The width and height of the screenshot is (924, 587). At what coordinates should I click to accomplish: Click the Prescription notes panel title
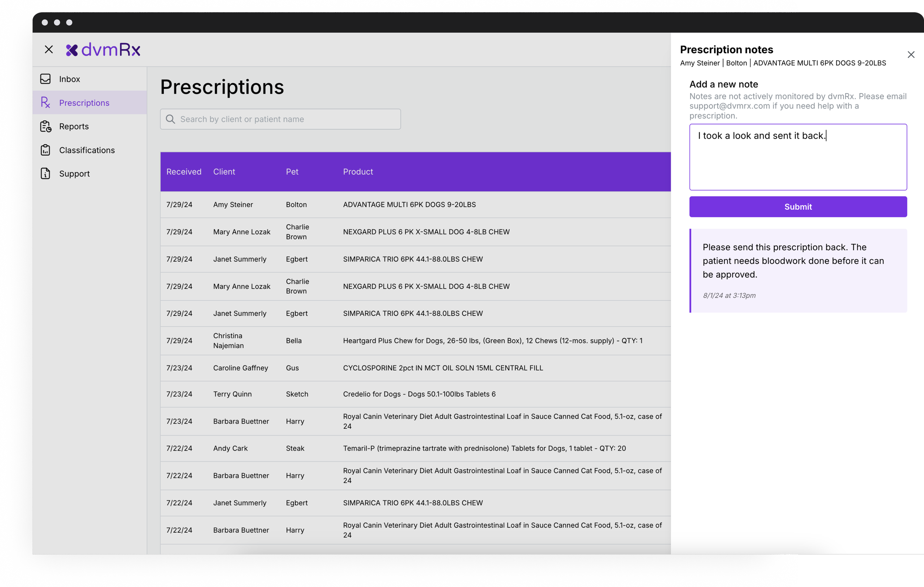click(x=726, y=50)
